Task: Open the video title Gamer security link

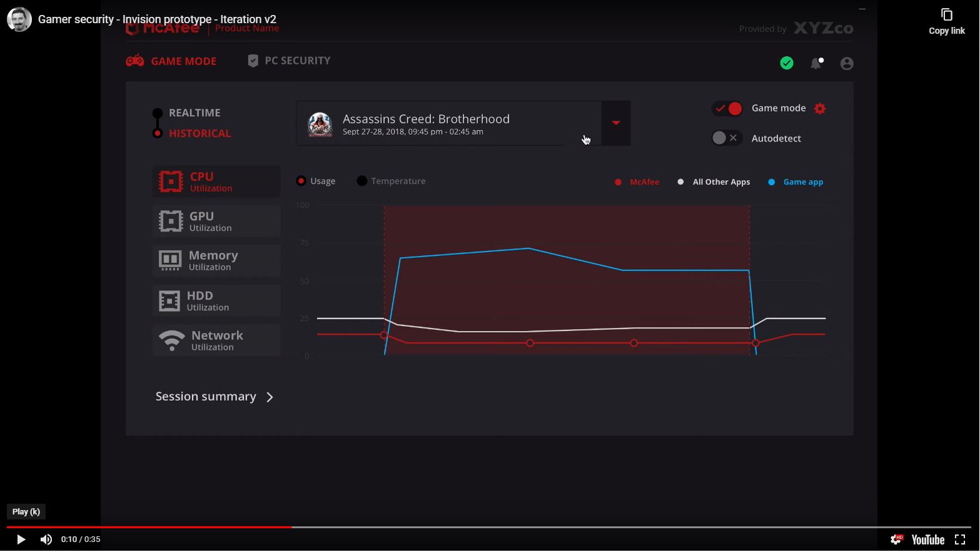Action: (x=157, y=19)
